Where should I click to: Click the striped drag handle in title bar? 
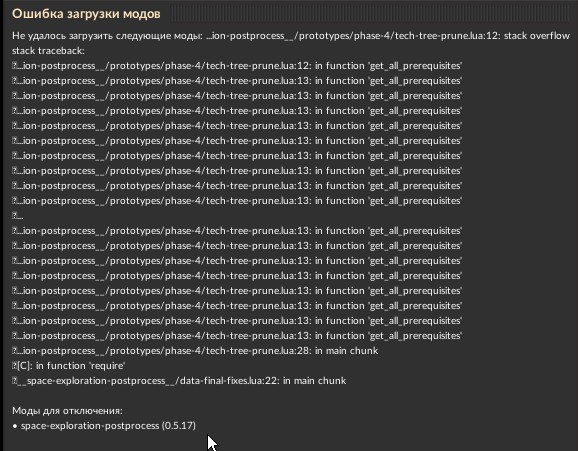(x=370, y=14)
